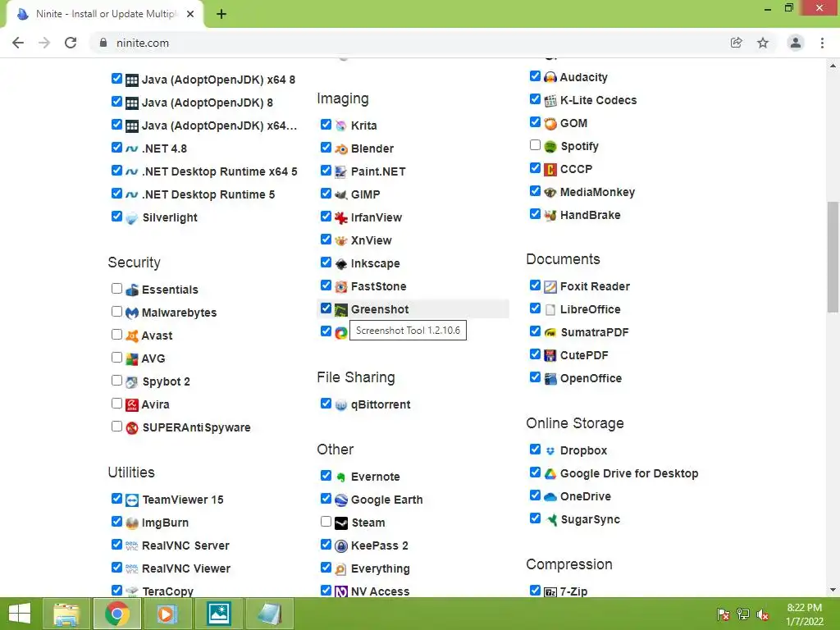The image size is (840, 630).
Task: Check the SUPERAntiSpyware checkbox
Action: click(x=116, y=427)
